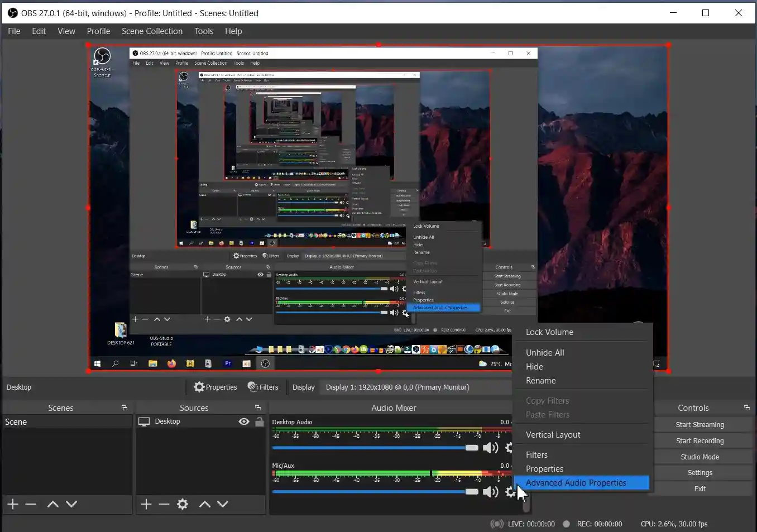Click the REC: 00:00:00 status text
This screenshot has width=757, height=532.
pyautogui.click(x=599, y=524)
